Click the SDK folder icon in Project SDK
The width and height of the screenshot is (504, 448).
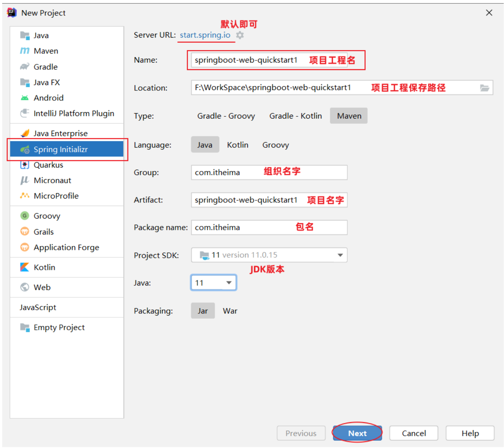204,255
